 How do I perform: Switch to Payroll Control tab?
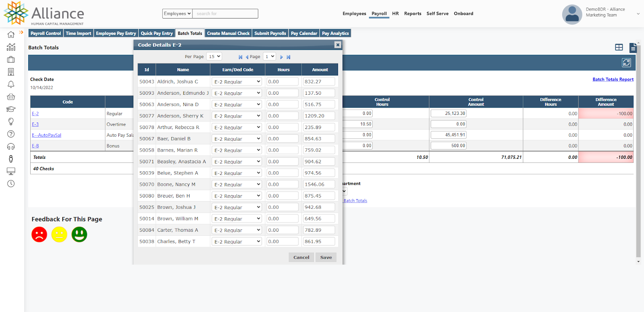point(45,33)
